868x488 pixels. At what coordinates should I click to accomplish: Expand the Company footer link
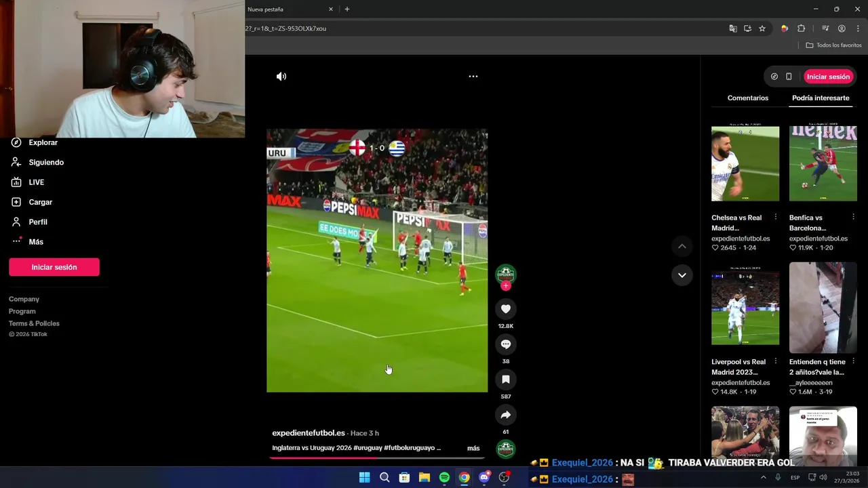(x=24, y=299)
